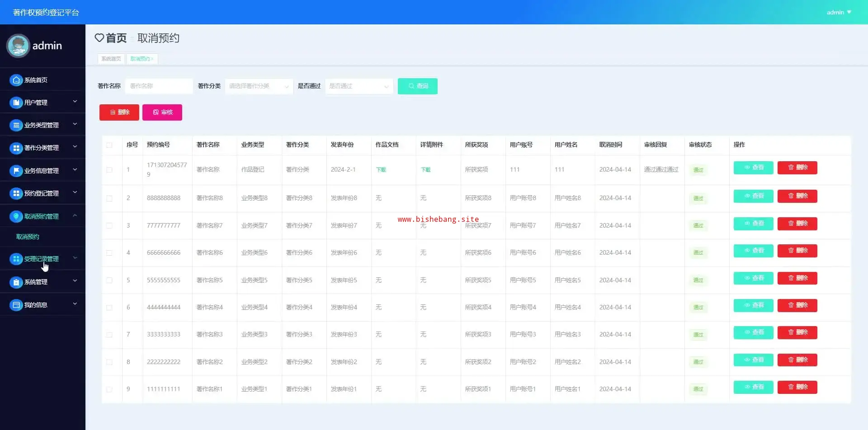Image resolution: width=868 pixels, height=430 pixels.
Task: Click the 系统管理 clipboard icon
Action: coord(16,282)
